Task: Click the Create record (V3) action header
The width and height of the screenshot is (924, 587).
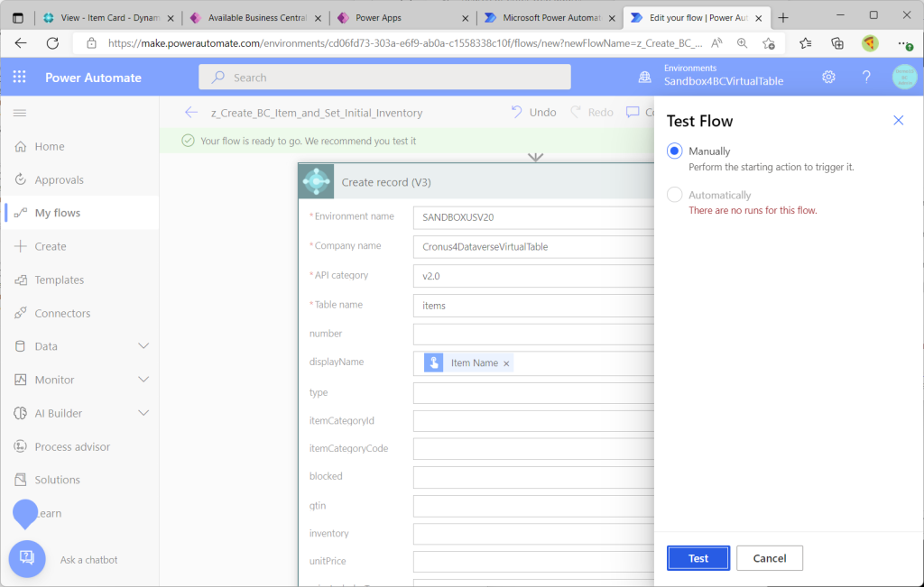Action: coord(476,182)
